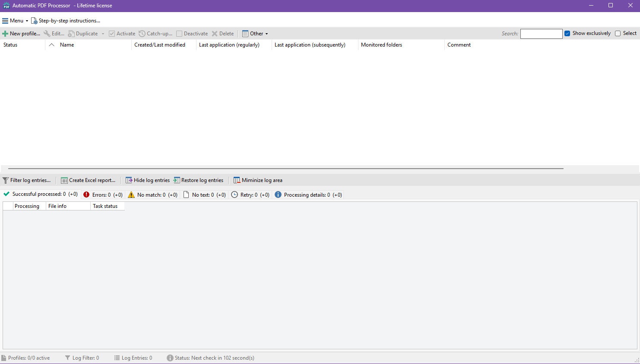Click the Activate checkbox button
The height and width of the screenshot is (364, 640).
click(x=112, y=34)
